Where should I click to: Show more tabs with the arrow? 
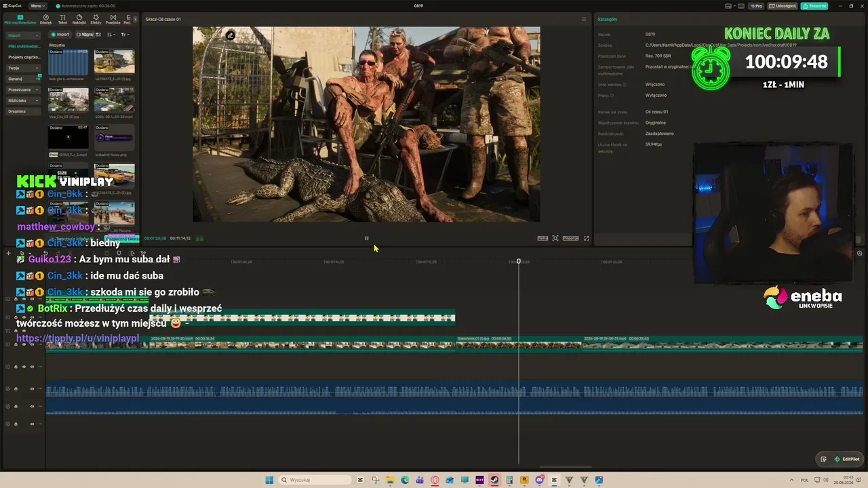pos(134,19)
